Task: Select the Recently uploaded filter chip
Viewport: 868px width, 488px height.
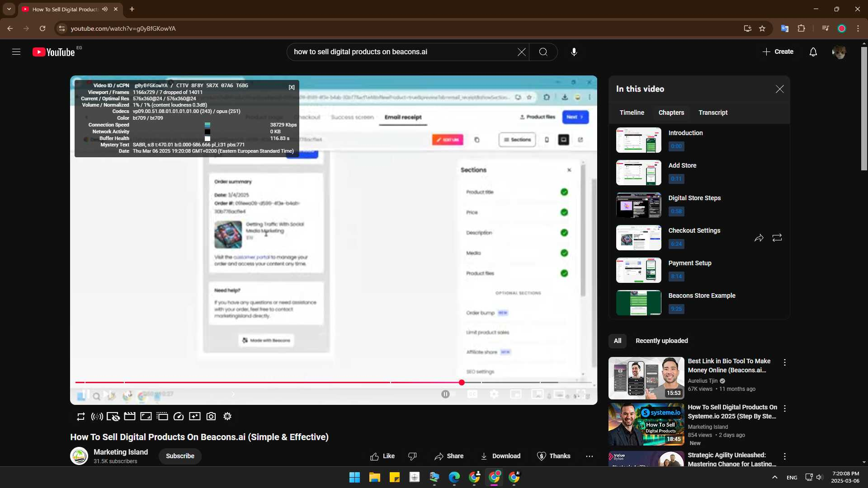Action: pyautogui.click(x=662, y=341)
